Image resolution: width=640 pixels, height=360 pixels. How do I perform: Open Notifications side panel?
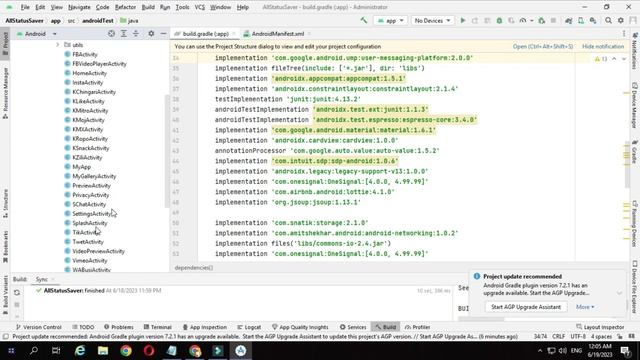pyautogui.click(x=635, y=52)
